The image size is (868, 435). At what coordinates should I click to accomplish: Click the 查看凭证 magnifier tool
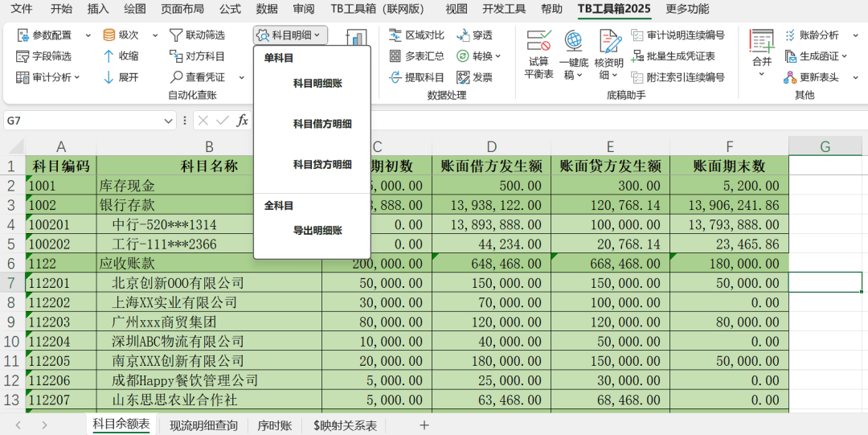click(197, 77)
